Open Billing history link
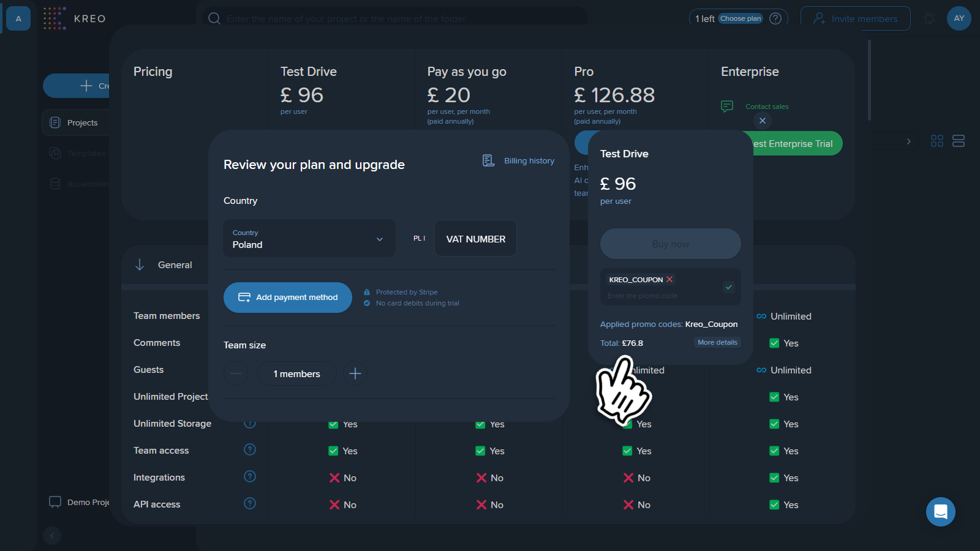Screen dimensions: 980x551 tap(529, 160)
